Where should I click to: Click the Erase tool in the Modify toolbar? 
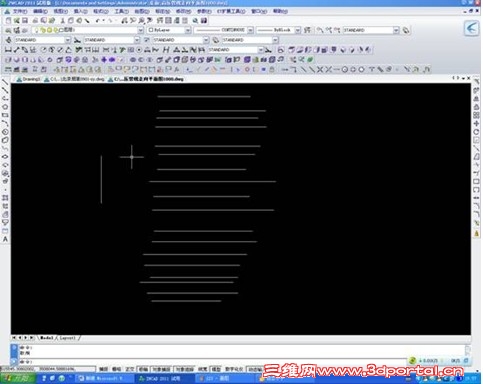pos(477,82)
